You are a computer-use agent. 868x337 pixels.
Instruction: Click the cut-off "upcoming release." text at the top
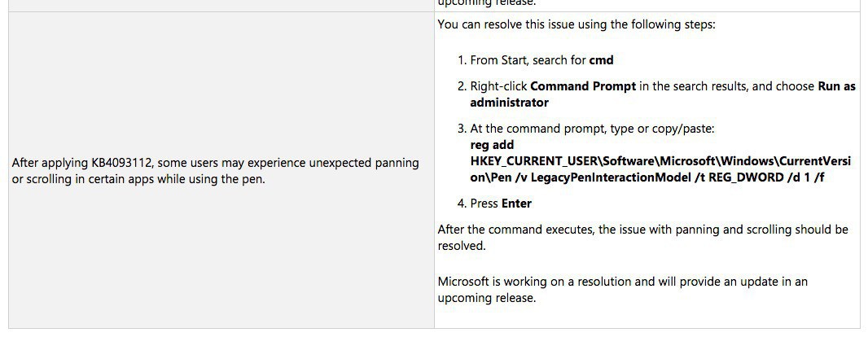point(487,3)
